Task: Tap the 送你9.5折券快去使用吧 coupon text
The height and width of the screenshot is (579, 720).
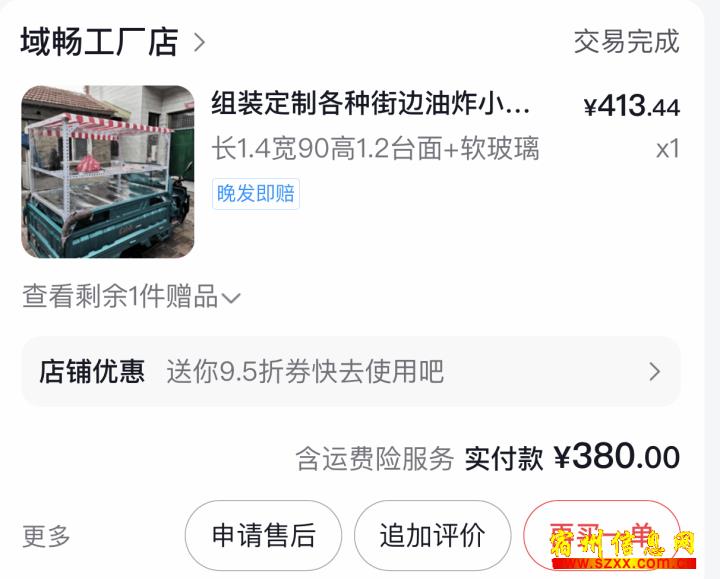Action: point(305,371)
